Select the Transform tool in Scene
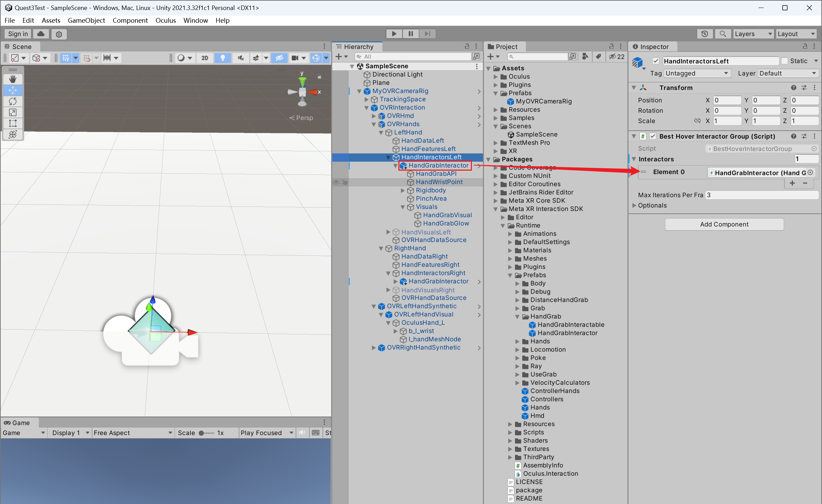 [13, 134]
